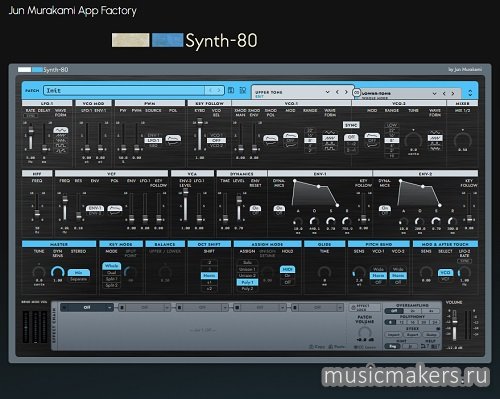The width and height of the screenshot is (500, 399).
Task: Click the Master Dyn Sens knob
Action: [x=58, y=273]
